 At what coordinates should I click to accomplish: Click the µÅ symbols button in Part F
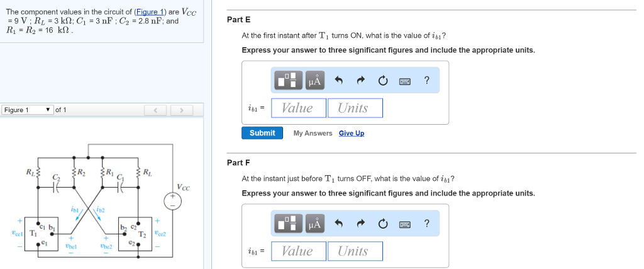314,224
